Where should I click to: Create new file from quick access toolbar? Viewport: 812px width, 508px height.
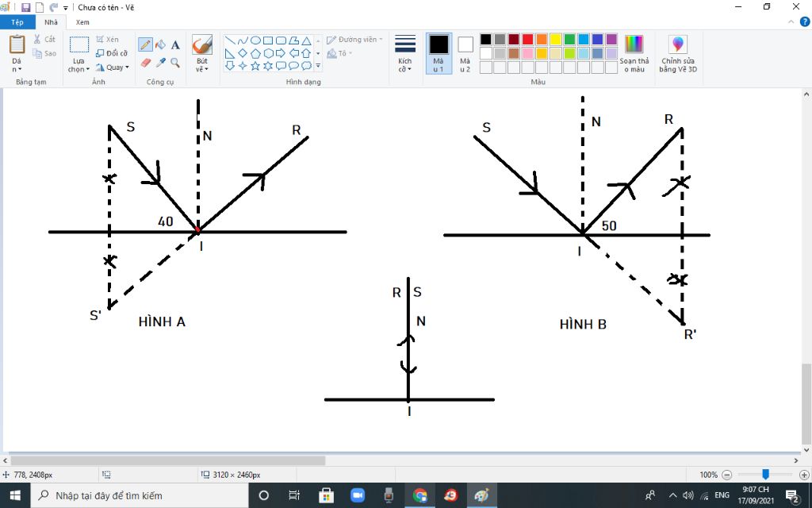40,7
